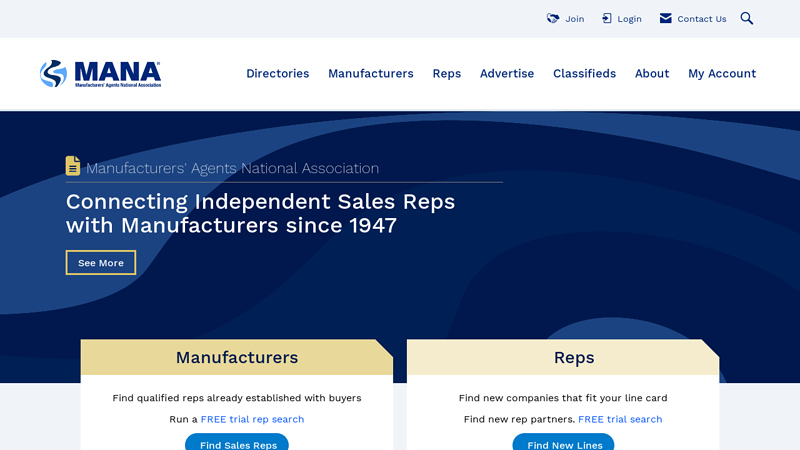Open the My Account menu
Viewport: 800px width, 450px height.
(722, 74)
